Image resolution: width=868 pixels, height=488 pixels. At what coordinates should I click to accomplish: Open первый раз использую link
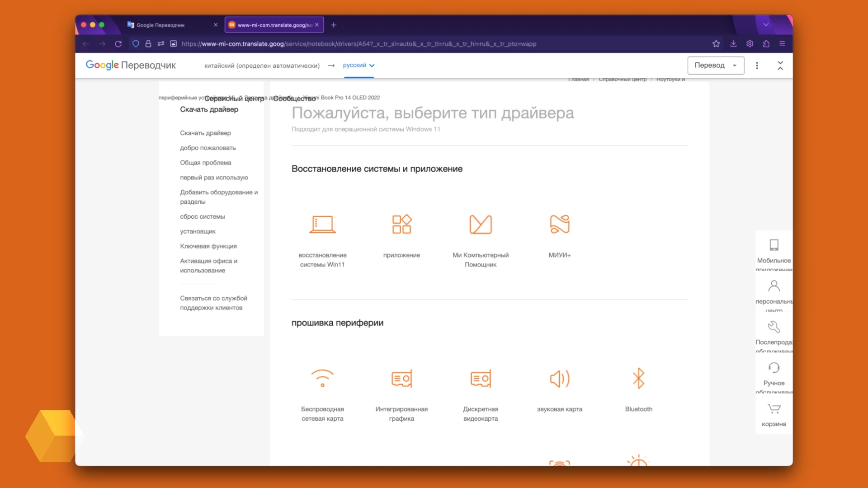[x=214, y=178]
